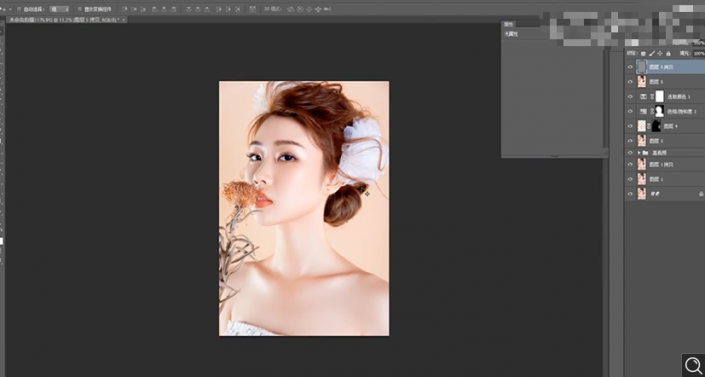The width and height of the screenshot is (705, 377).
Task: Open the auto-select layer/group dropdown
Action: [60, 9]
